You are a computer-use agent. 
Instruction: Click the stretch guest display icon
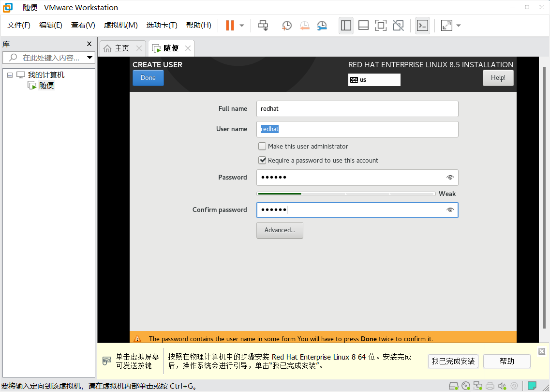446,25
